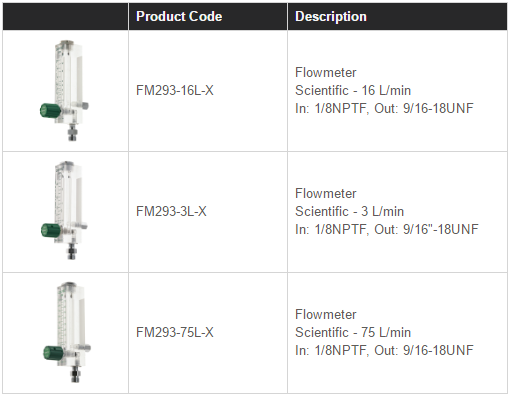Click the green knob on the 75L flowmeter image
Screen dimensions: 511x399
[x=53, y=353]
